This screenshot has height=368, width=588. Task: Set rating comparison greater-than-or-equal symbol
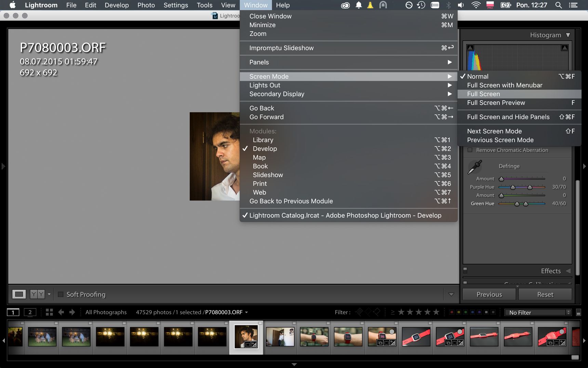point(392,312)
